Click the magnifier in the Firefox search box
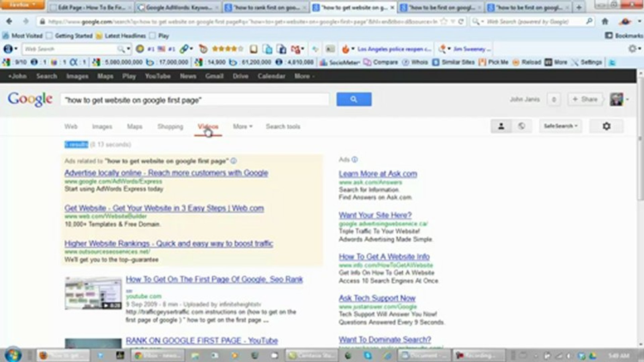Image resolution: width=644 pixels, height=362 pixels. tap(589, 21)
